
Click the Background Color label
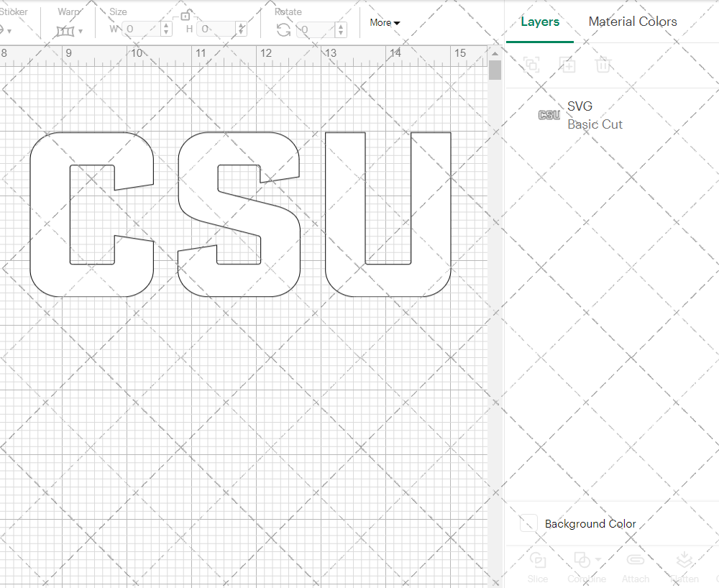590,523
